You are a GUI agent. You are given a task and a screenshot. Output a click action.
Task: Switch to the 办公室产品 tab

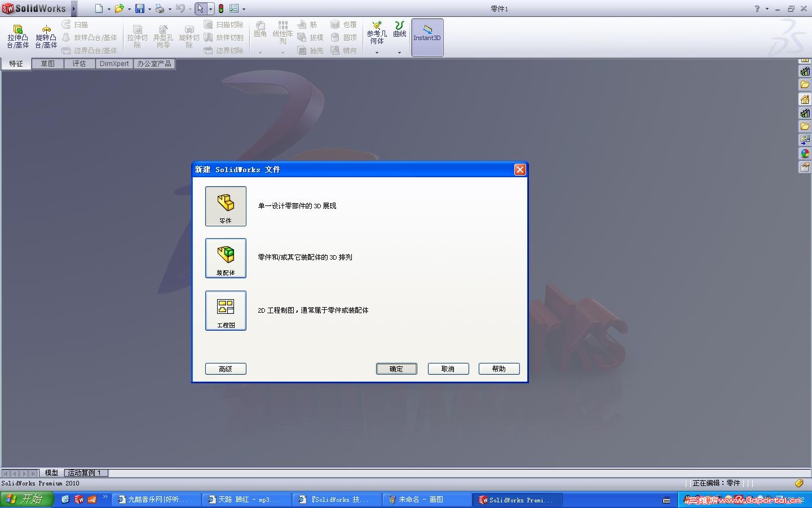click(154, 64)
